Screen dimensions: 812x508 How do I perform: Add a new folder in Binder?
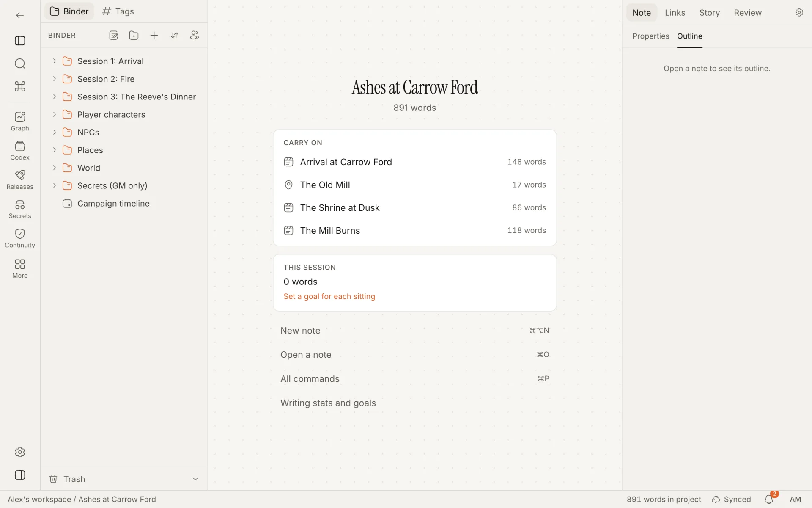point(134,36)
